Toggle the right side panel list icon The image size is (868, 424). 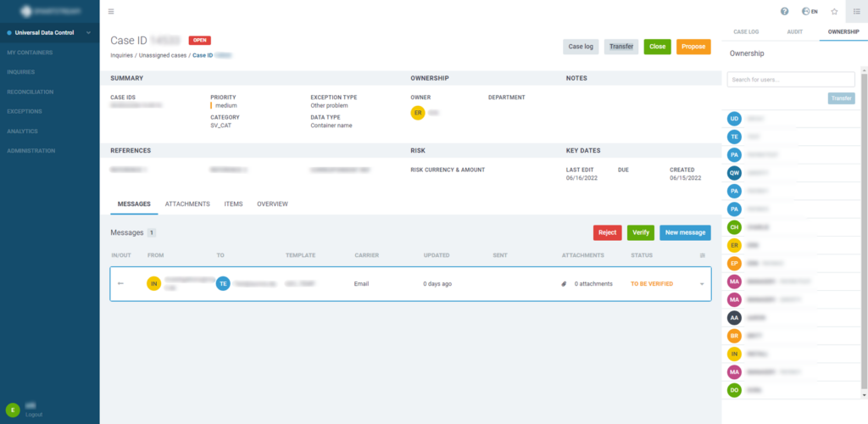coord(856,12)
